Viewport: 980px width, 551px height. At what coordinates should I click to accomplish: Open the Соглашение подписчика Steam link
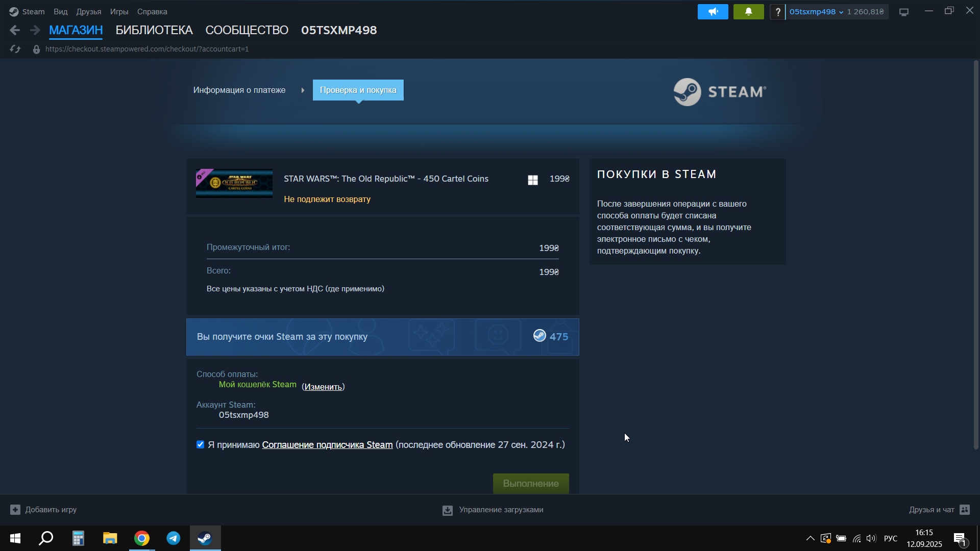327,445
